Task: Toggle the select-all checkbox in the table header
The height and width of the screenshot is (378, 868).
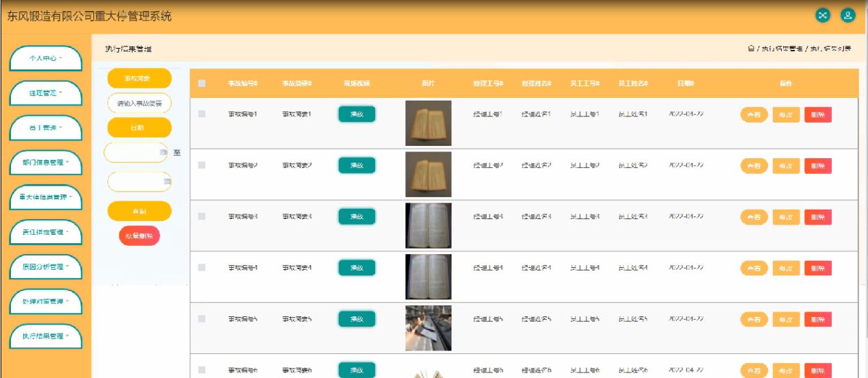Action: click(x=202, y=84)
